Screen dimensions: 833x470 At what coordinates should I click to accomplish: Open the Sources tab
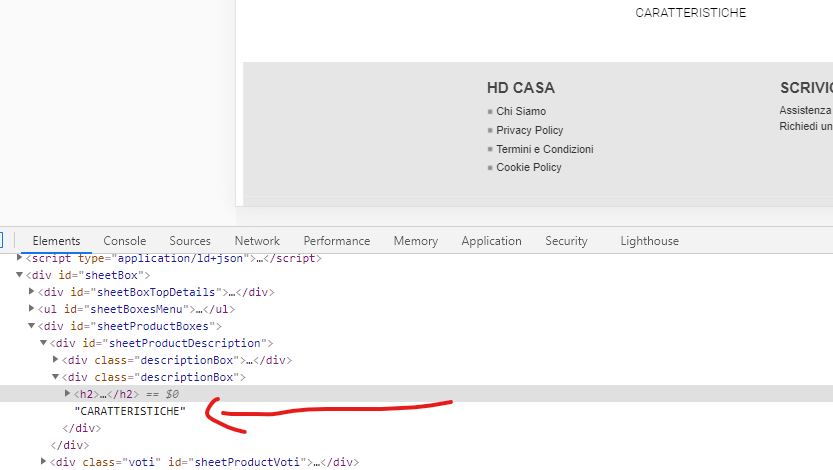pos(190,241)
